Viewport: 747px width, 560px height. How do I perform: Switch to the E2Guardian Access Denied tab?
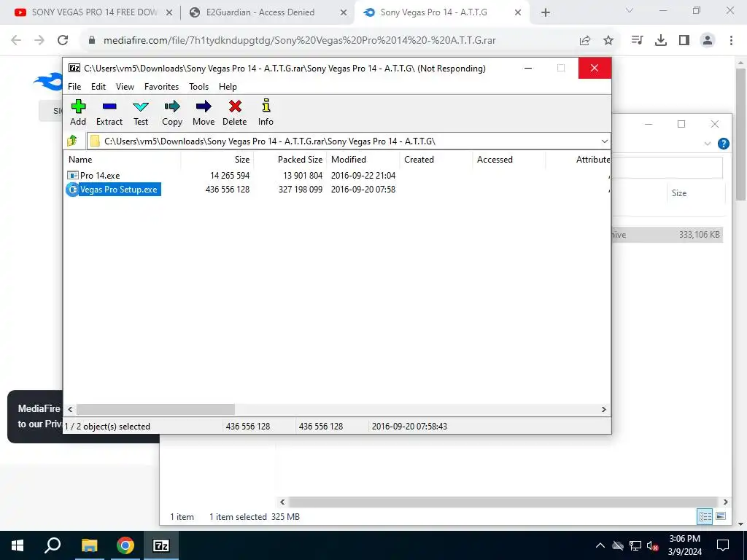pyautogui.click(x=260, y=12)
